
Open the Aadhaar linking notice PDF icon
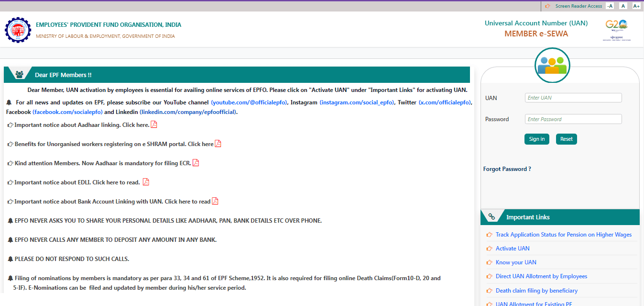154,125
